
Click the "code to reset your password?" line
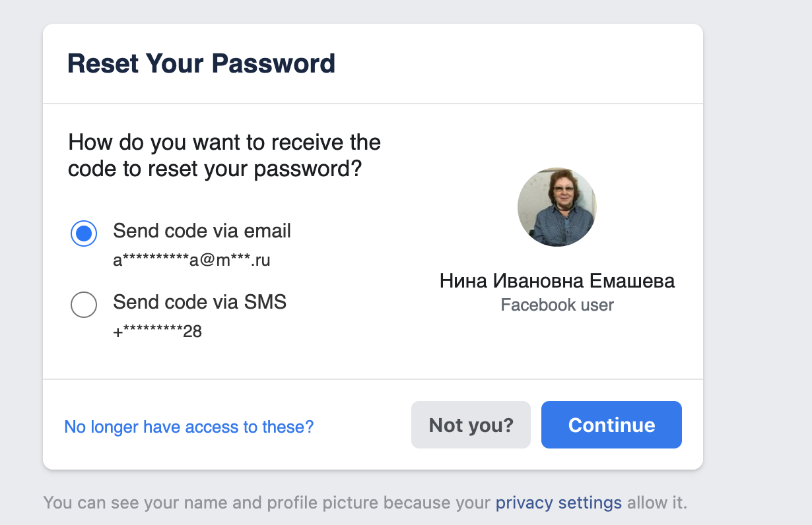tap(215, 169)
